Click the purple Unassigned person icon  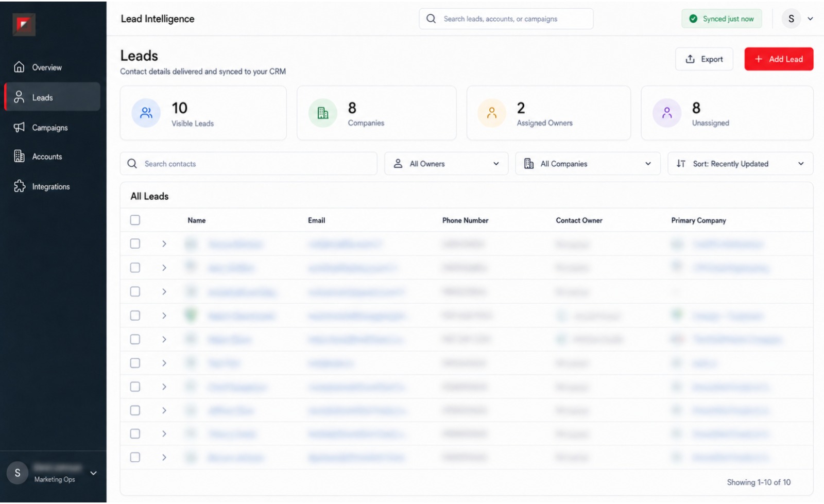(667, 113)
